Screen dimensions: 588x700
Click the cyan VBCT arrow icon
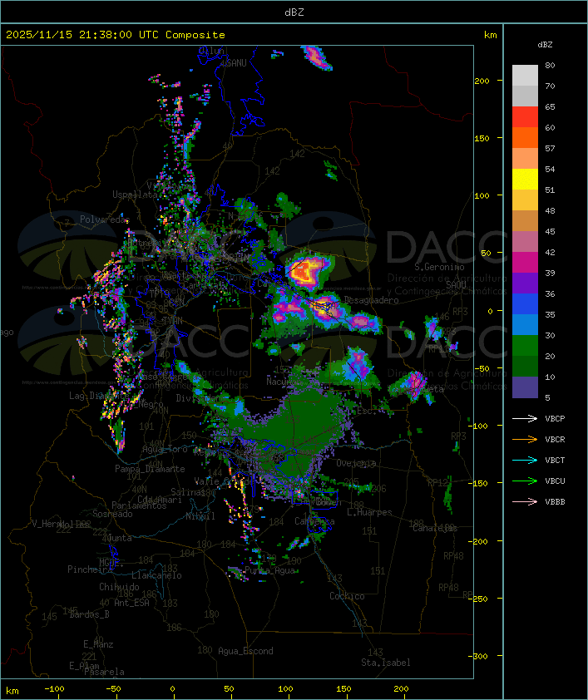(525, 460)
